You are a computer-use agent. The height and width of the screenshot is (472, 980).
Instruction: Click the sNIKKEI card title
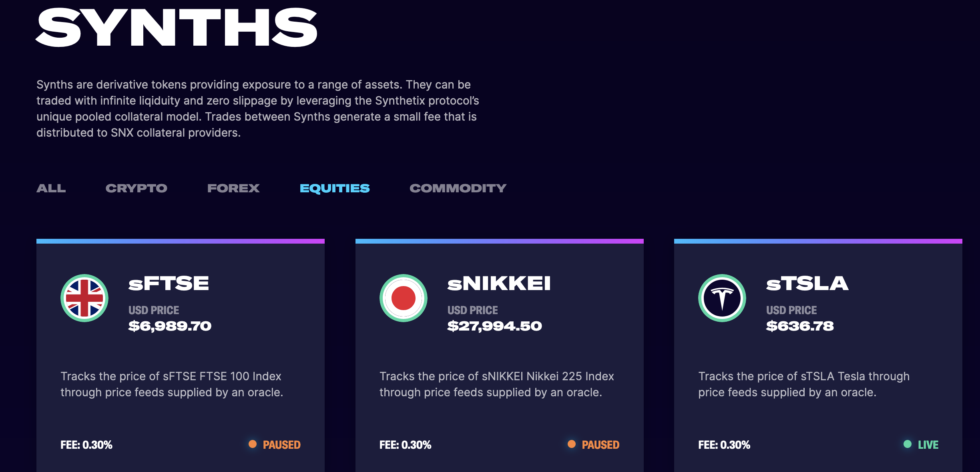(x=499, y=284)
